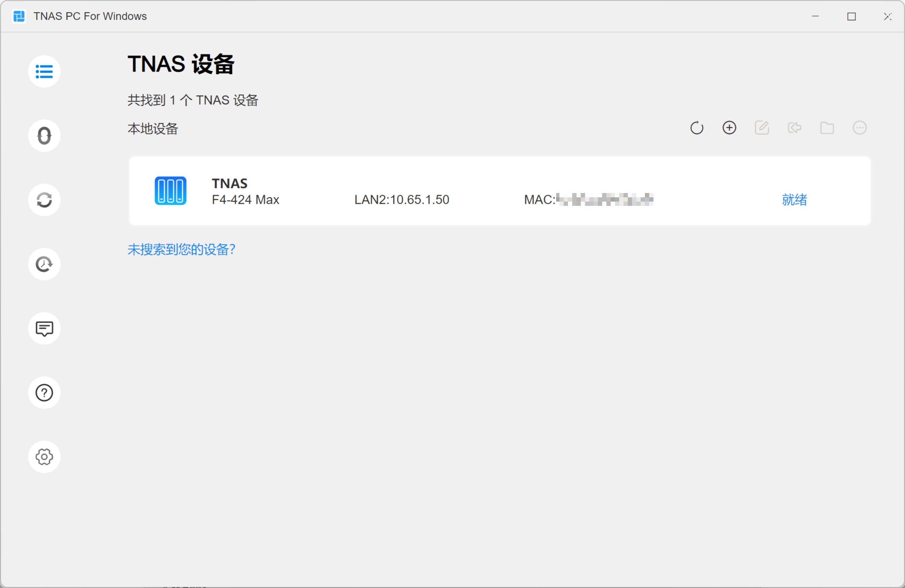This screenshot has width=905, height=588.
Task: Close the TNAS PC window
Action: point(888,16)
